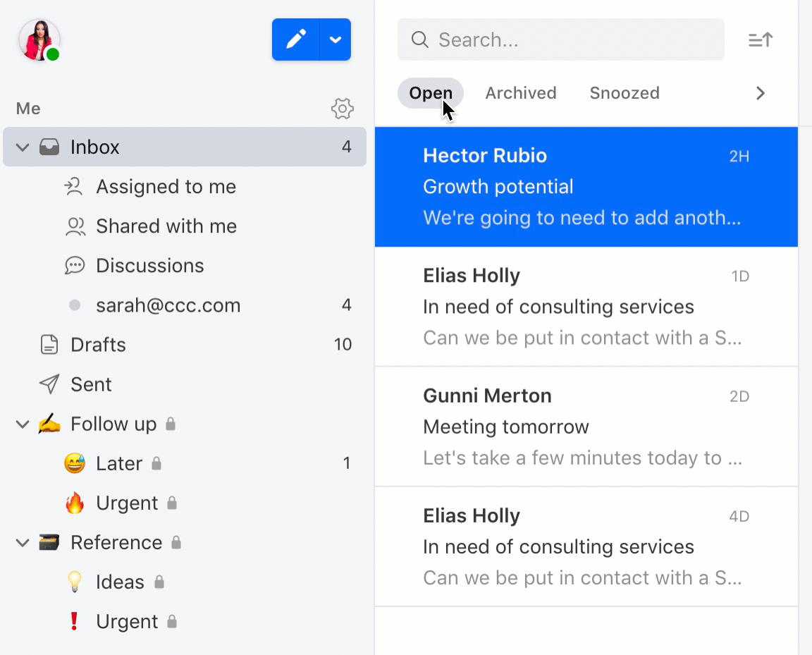Click the Follow up writing hand emoji

coord(49,423)
